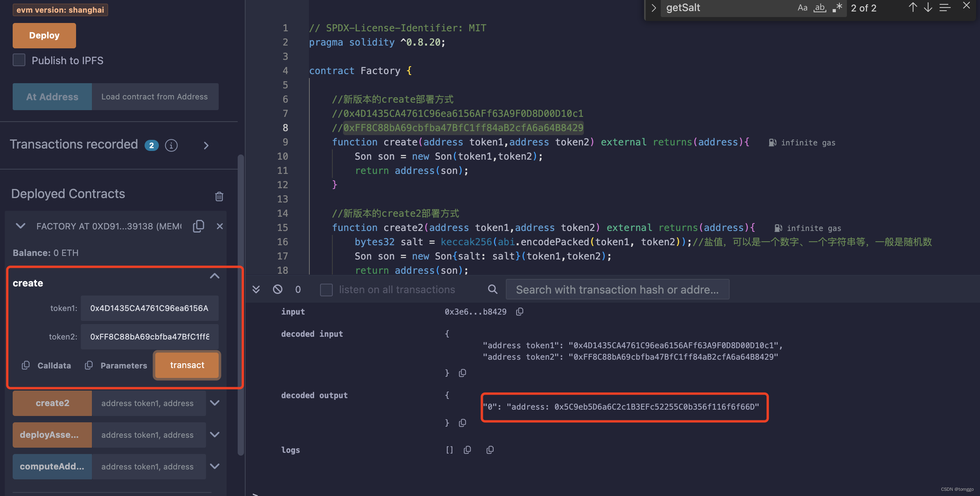Clear the terminal with the stop icon
The width and height of the screenshot is (980, 496).
point(277,289)
